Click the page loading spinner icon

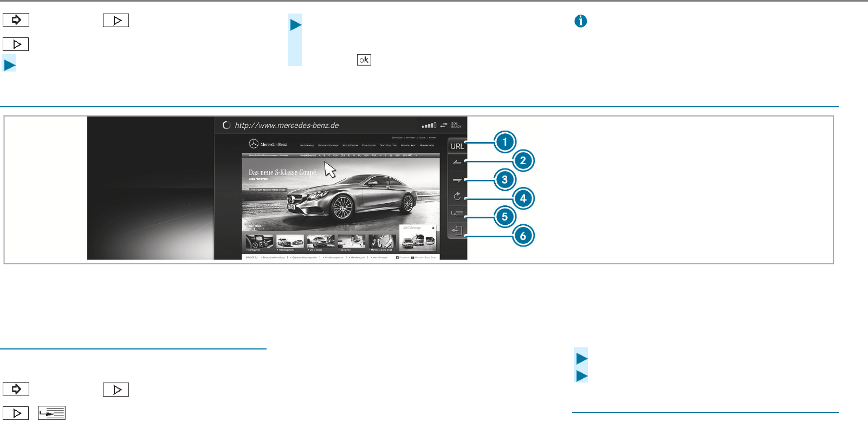click(x=226, y=125)
